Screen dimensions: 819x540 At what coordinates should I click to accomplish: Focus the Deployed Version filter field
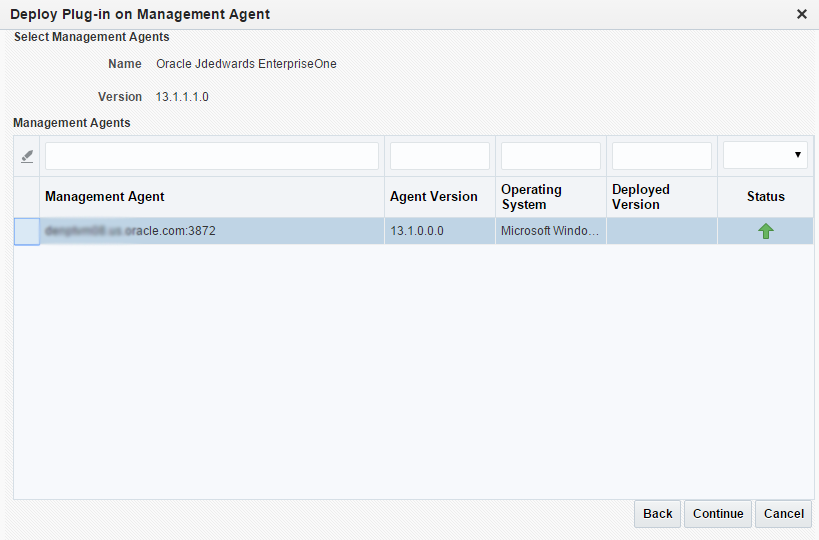tap(661, 156)
